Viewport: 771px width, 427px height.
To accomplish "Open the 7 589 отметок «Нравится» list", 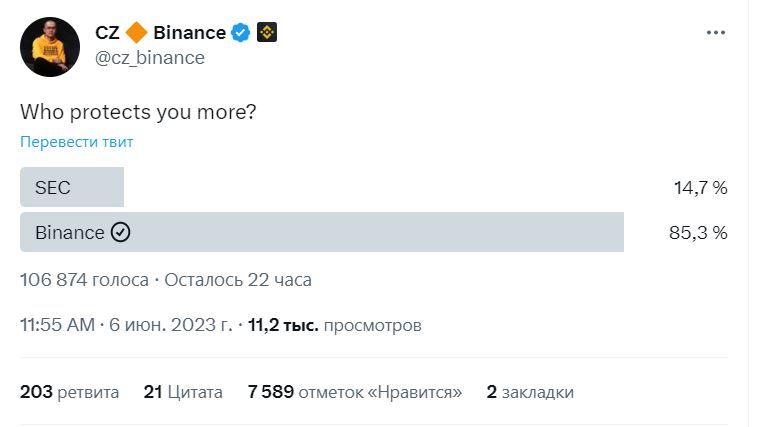I will 355,392.
